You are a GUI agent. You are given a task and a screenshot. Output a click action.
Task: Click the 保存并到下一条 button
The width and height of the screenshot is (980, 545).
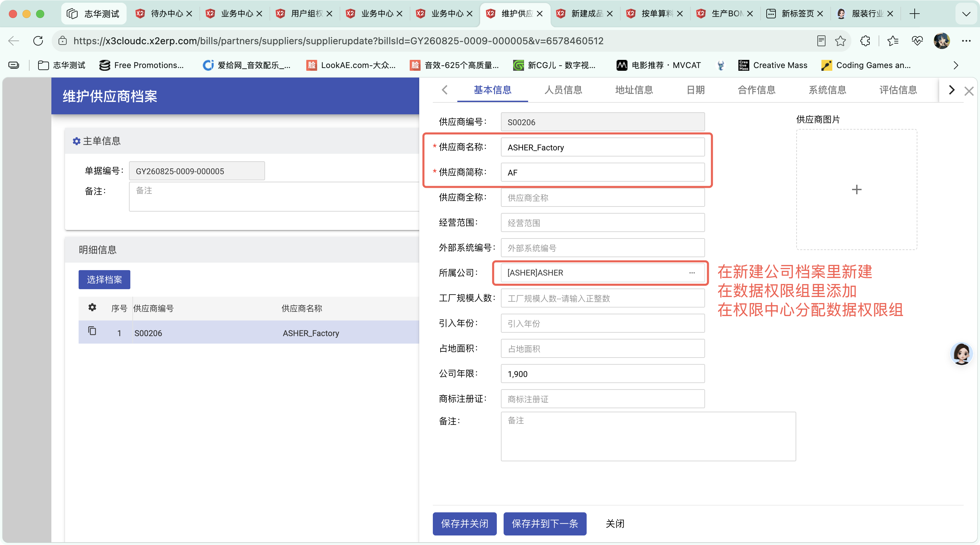pos(545,523)
